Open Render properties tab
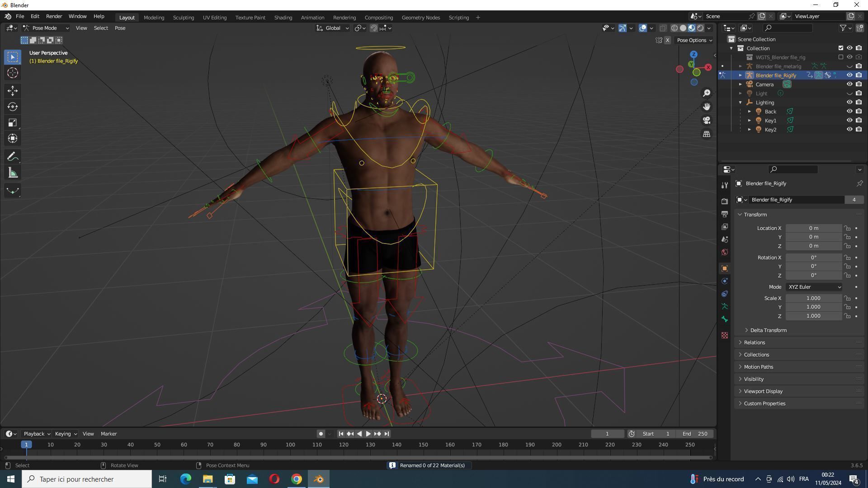 click(x=725, y=201)
